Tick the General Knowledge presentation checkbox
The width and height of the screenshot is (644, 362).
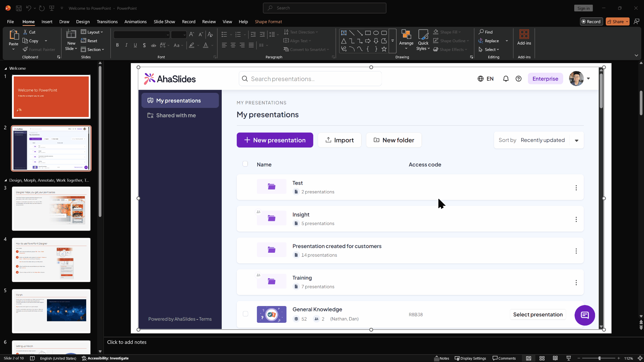point(246,314)
